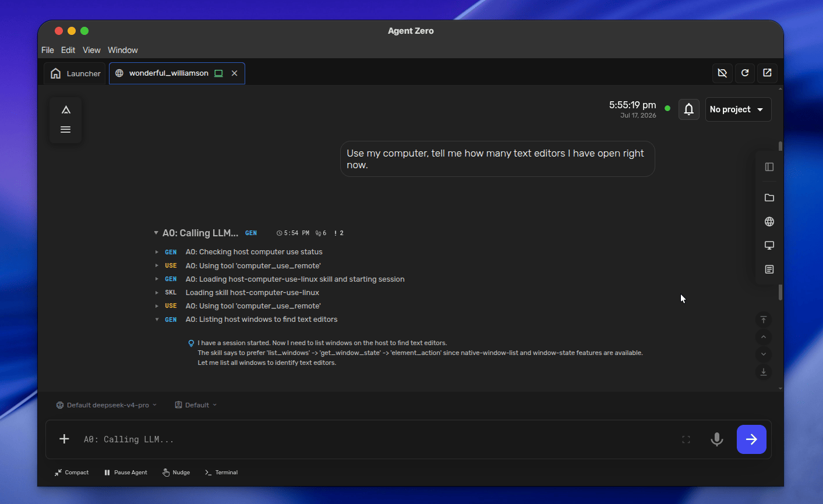Collapse 'Listing host windows to find text editors'
Screen dimensions: 823x504
point(157,320)
